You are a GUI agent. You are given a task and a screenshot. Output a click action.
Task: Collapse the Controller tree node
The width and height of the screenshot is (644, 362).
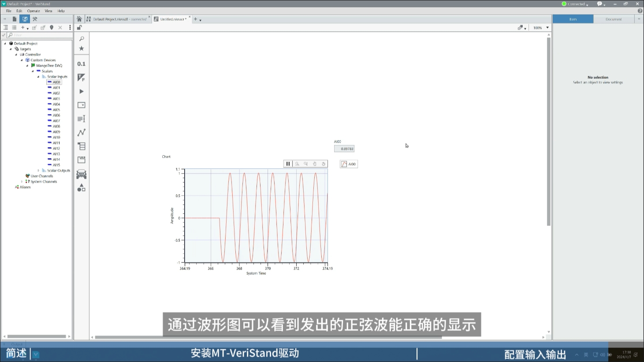[16, 55]
